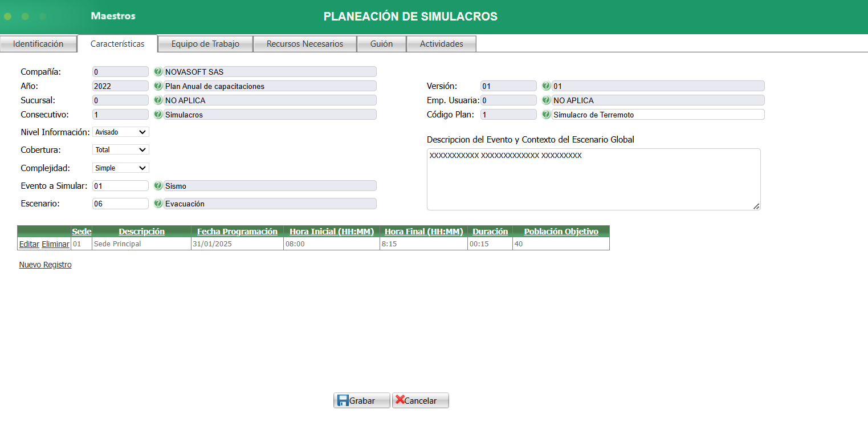Open the Sucursal search helper icon
This screenshot has width=868, height=426.
158,100
